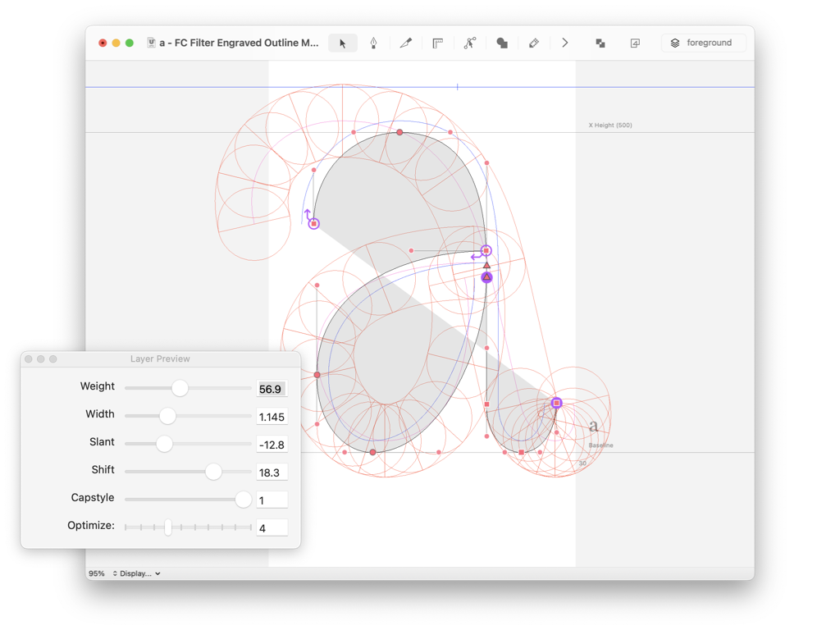Click the 95% zoom level field
The height and width of the screenshot is (630, 840).
97,573
